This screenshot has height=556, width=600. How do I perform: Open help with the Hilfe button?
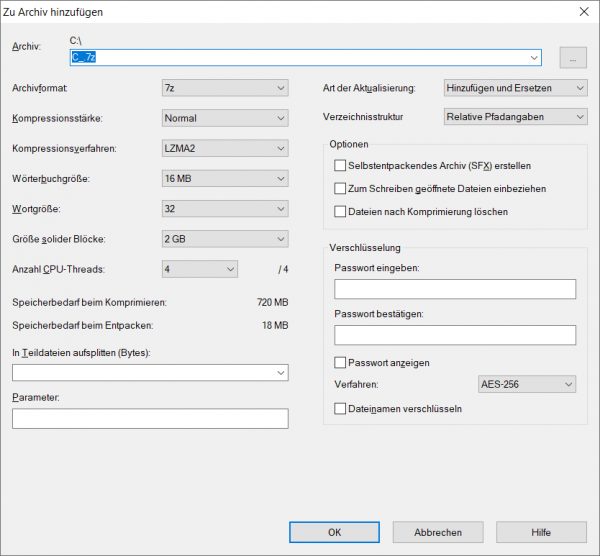click(x=541, y=532)
